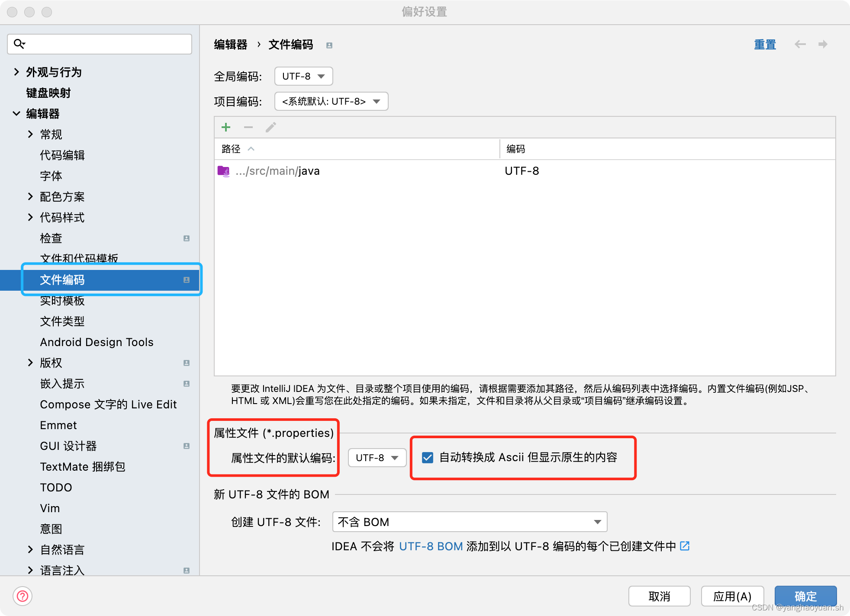Click the 确定 OK button

click(x=805, y=596)
